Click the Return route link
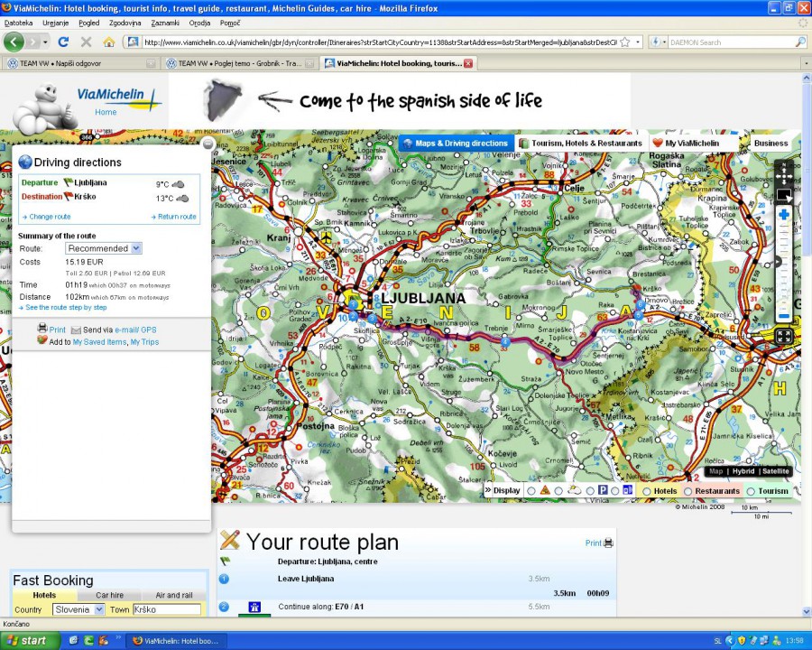 [x=177, y=217]
